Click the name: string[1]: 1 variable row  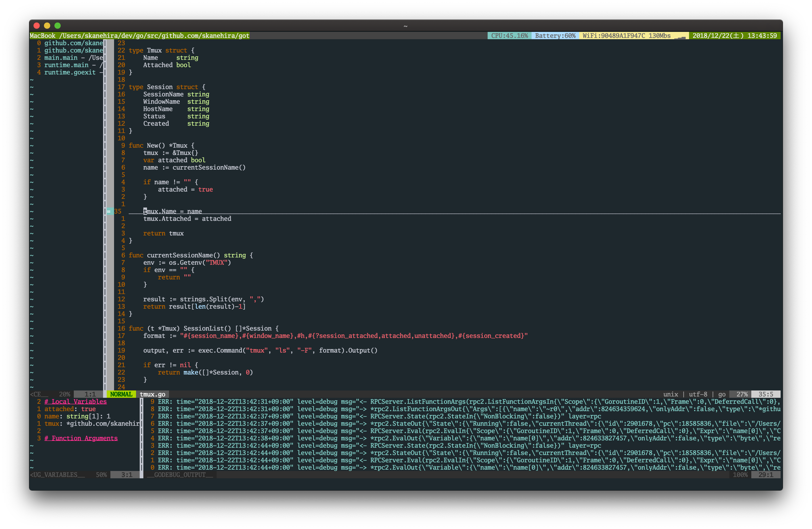click(77, 416)
